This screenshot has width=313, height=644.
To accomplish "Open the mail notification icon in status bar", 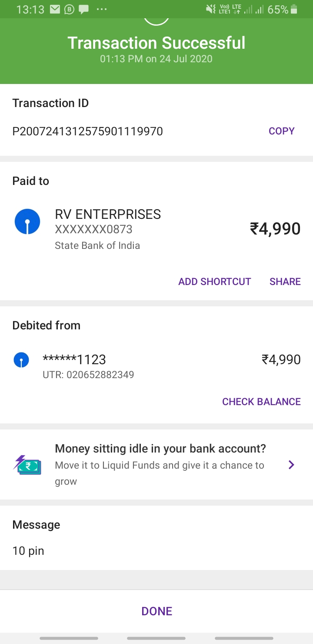I will [x=55, y=9].
